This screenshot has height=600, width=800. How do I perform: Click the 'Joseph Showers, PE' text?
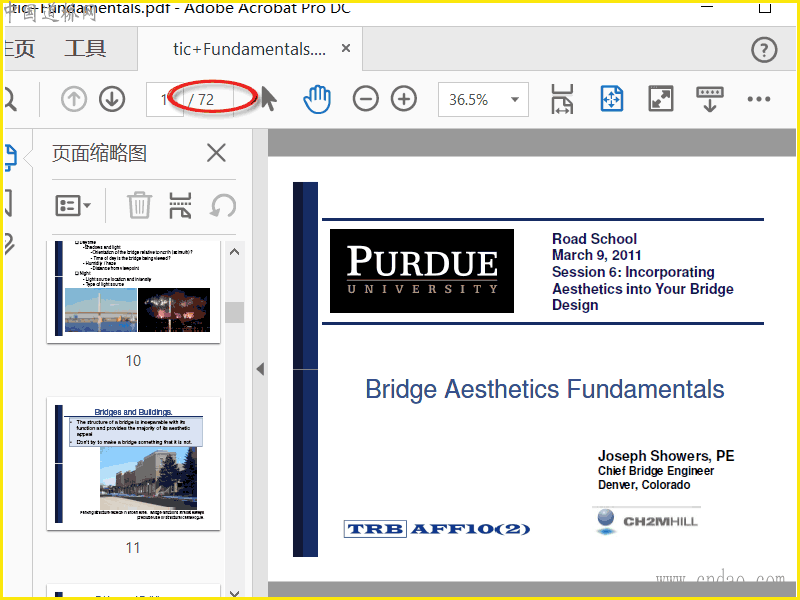click(666, 456)
